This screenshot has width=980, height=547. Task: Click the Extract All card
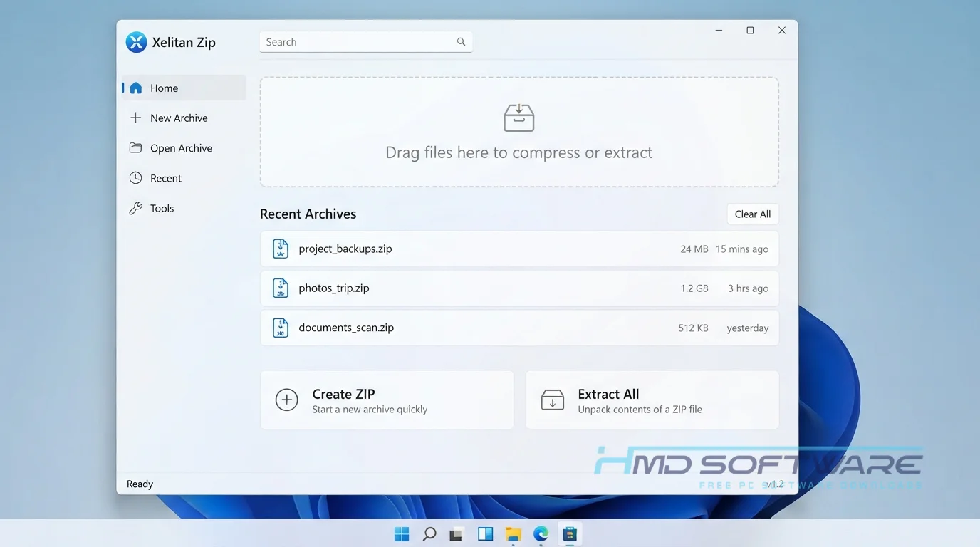click(x=652, y=400)
